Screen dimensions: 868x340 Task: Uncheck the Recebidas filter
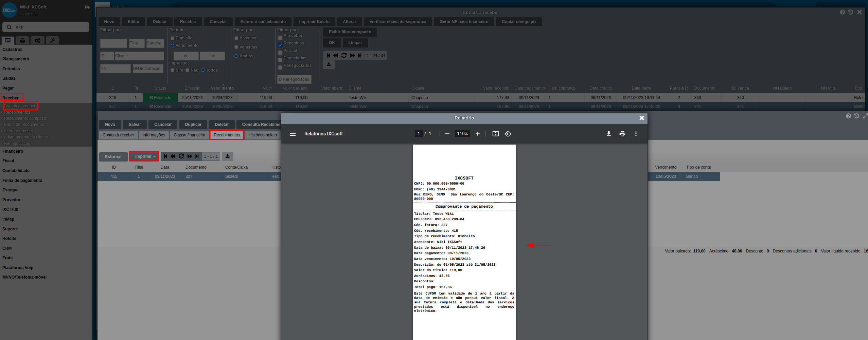[280, 45]
